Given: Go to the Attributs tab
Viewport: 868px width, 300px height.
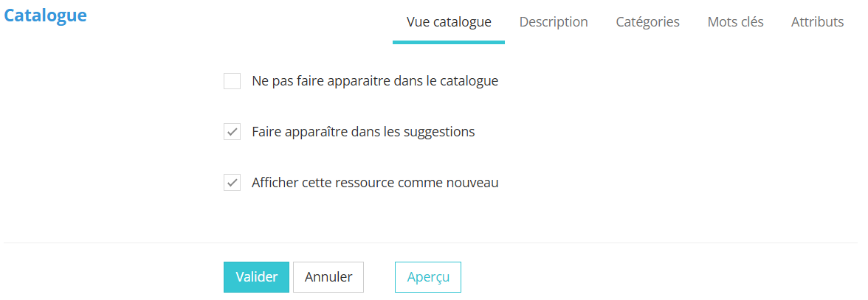Looking at the screenshot, I should 817,22.
